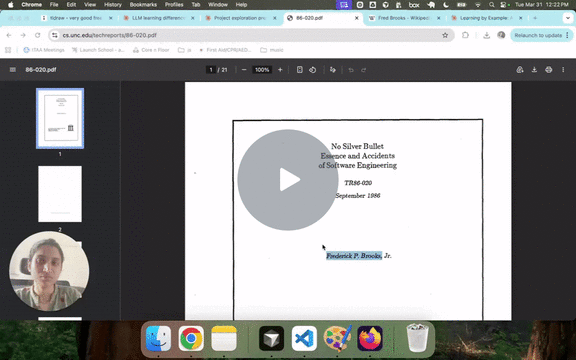Zoom in the PDF with plus icon
576x360 pixels.
click(x=280, y=70)
